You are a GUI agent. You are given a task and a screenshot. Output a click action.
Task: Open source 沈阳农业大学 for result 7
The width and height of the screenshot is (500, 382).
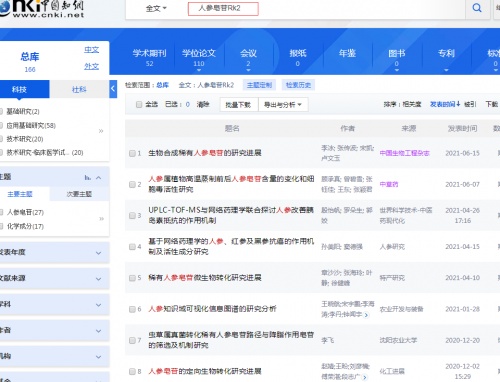[x=398, y=340]
